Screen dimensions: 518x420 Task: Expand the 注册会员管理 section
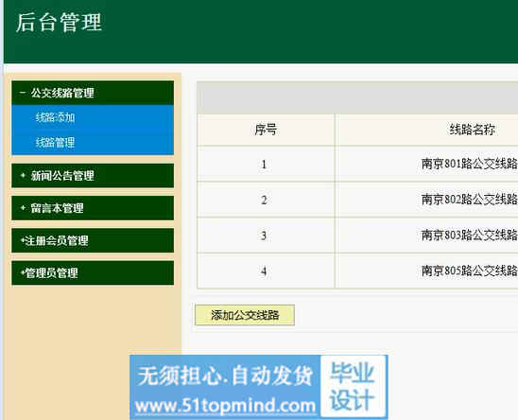(93, 240)
